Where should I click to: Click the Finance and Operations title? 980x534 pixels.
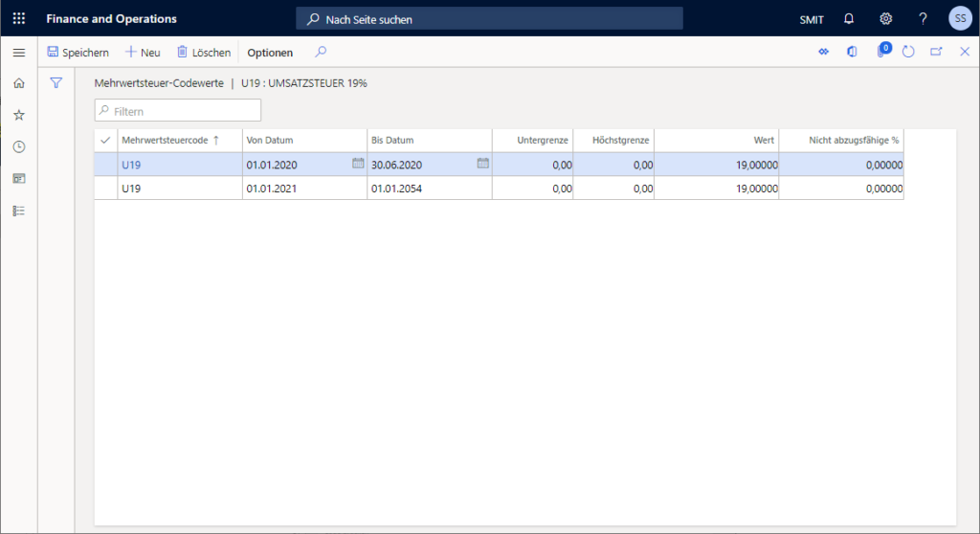[x=111, y=19]
